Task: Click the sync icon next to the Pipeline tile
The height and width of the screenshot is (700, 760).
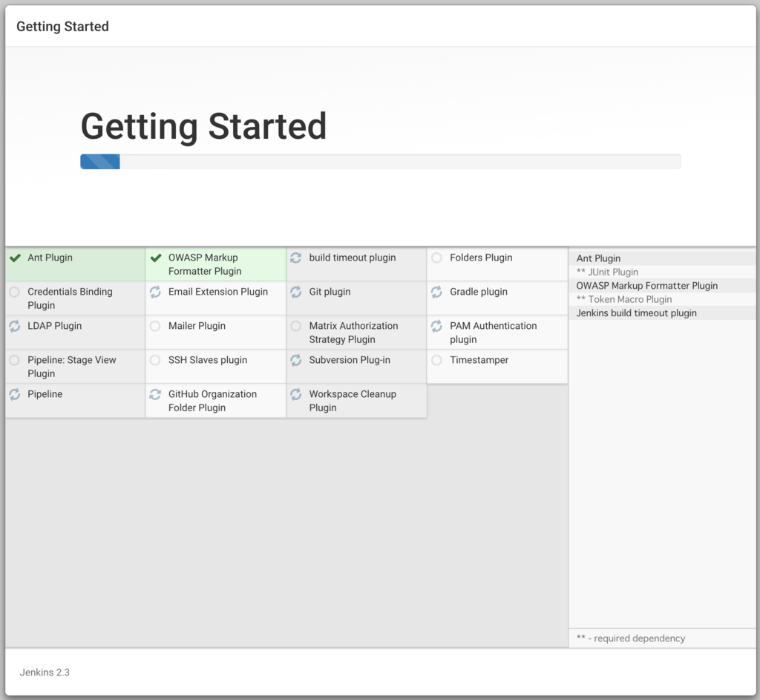Action: point(15,395)
